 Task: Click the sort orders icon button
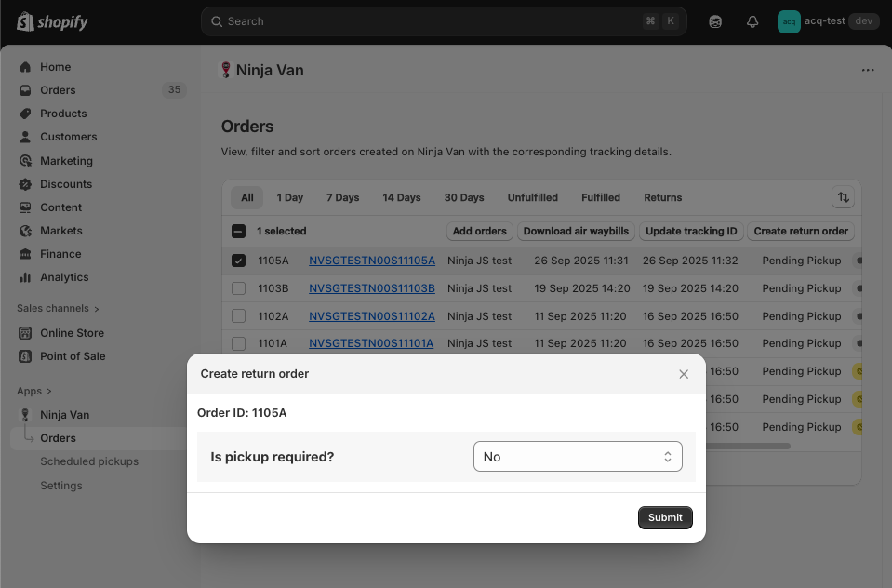click(x=843, y=197)
